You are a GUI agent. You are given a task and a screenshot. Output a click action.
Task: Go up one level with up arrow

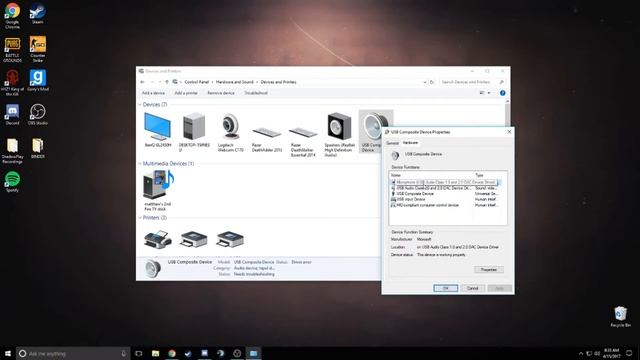tap(167, 82)
